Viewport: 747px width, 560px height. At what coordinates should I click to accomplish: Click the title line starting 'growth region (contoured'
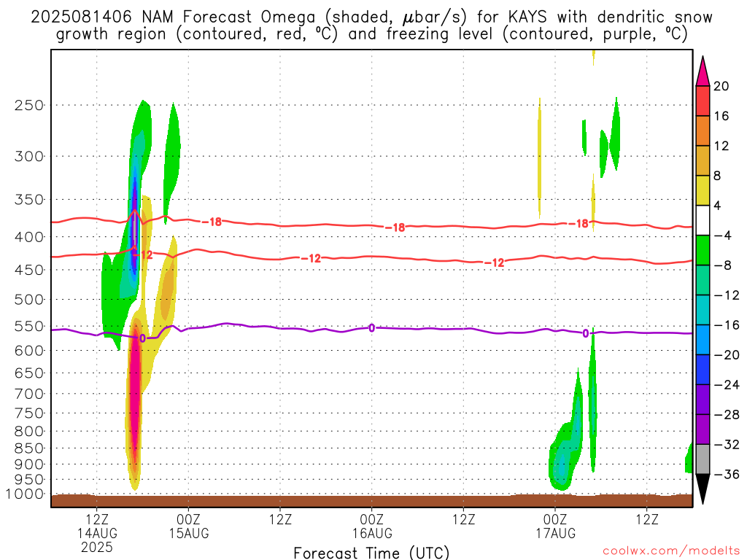371,34
